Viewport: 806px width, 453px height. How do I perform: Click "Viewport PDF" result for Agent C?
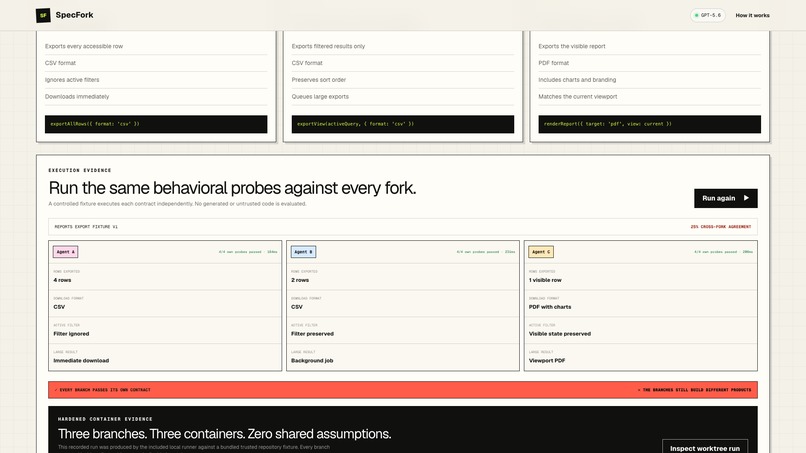tap(547, 360)
